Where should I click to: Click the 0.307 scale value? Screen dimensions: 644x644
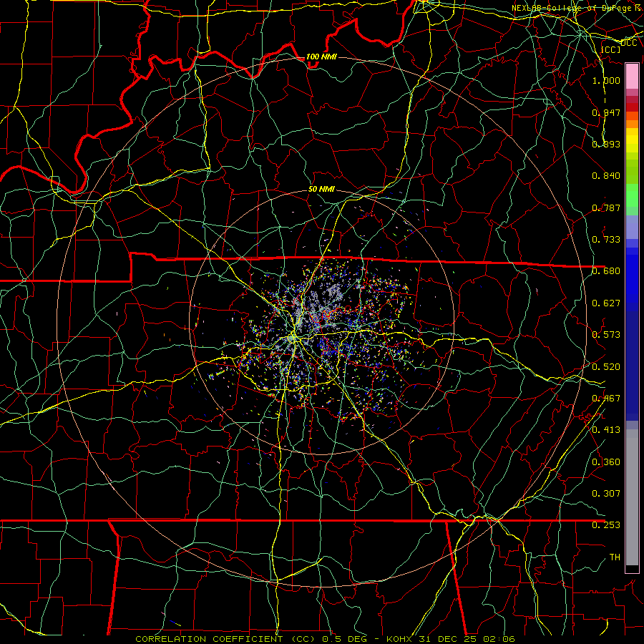pyautogui.click(x=606, y=493)
